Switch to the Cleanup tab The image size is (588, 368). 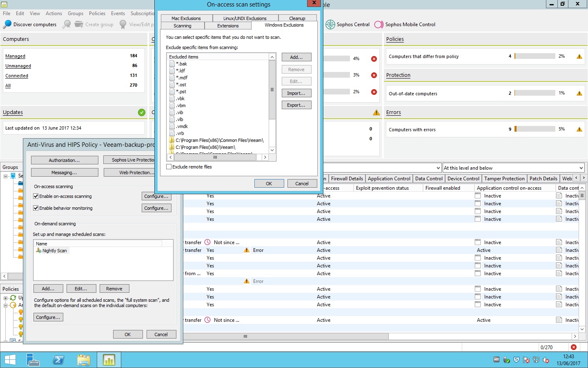[297, 18]
